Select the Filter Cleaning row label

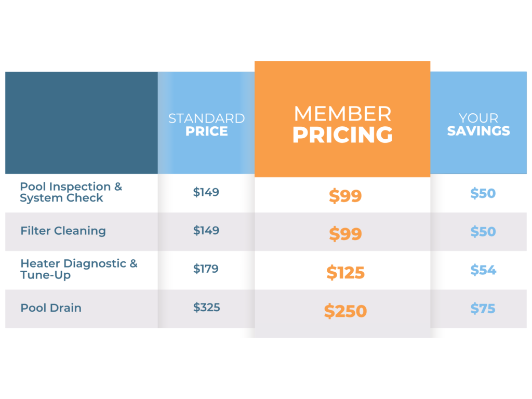click(63, 231)
